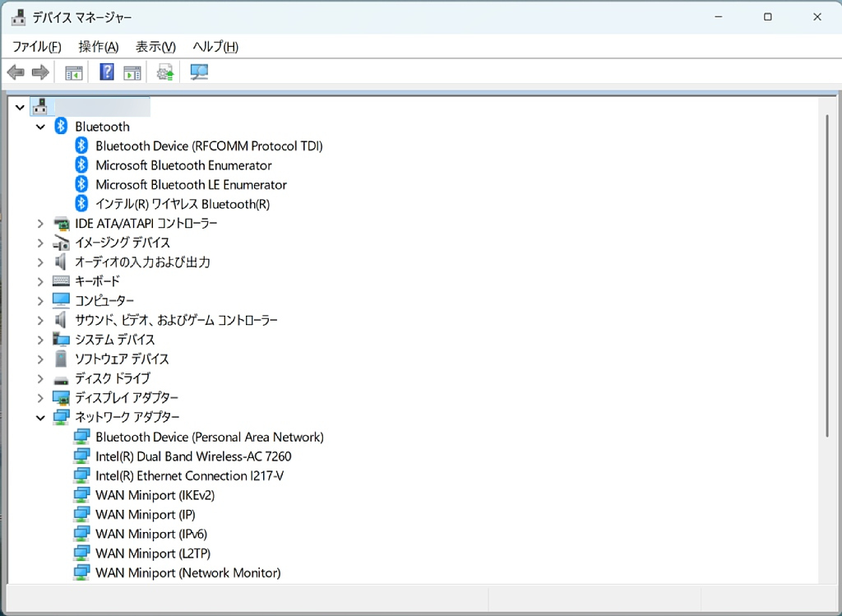Image resolution: width=842 pixels, height=616 pixels.
Task: Select WAN Miniport (Network Monitor)
Action: click(188, 572)
